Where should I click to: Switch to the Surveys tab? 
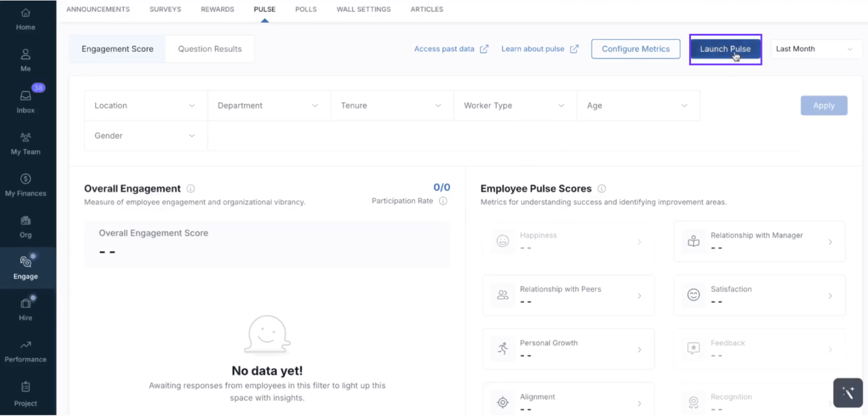point(165,9)
